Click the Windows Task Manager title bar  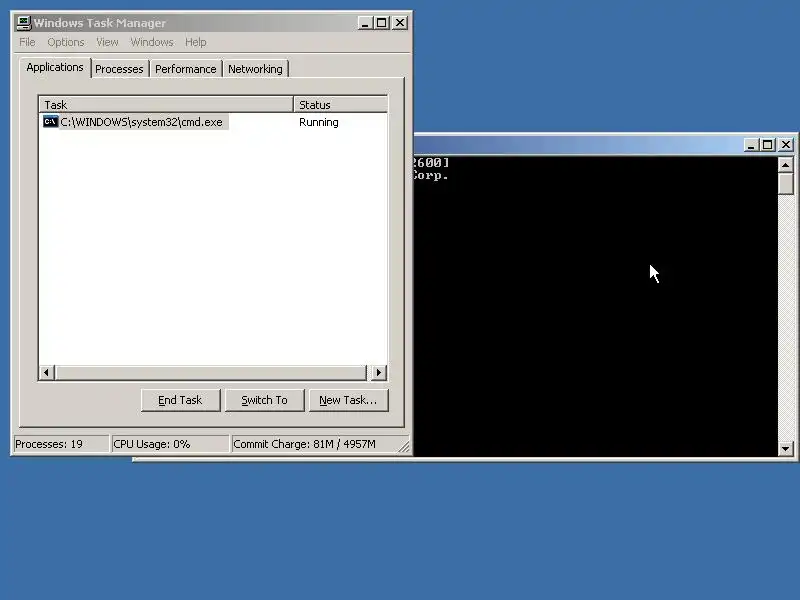[194, 23]
